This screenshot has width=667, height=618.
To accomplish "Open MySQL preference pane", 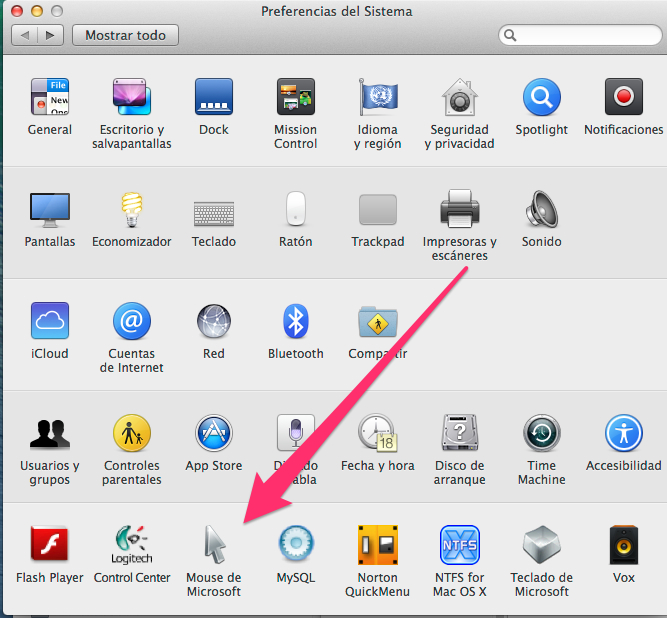I will pyautogui.click(x=296, y=544).
